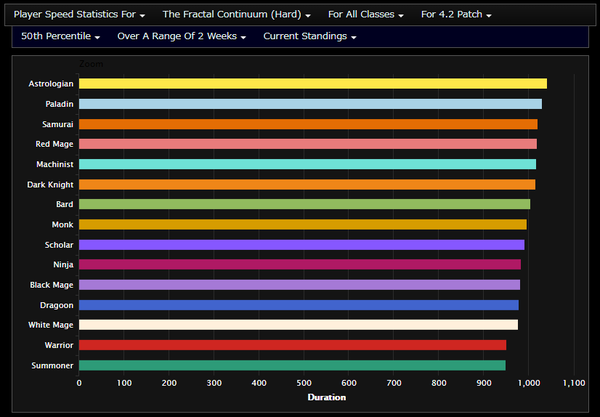Screen dimensions: 600x417
Task: Click the magenta Ninja bar
Action: click(300, 265)
